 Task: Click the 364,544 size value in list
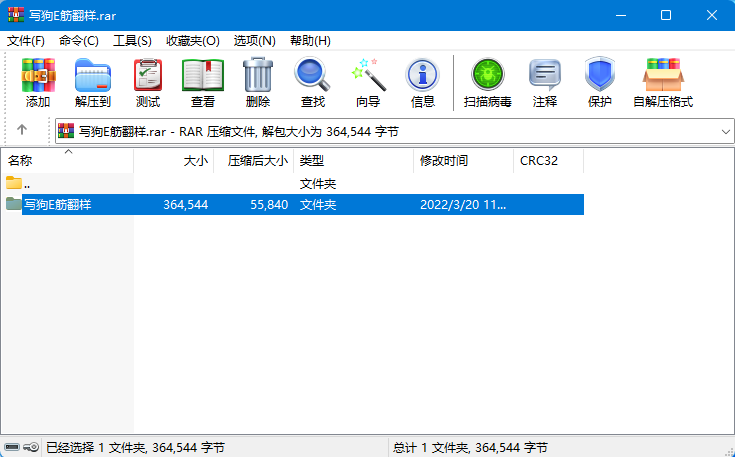tap(186, 205)
